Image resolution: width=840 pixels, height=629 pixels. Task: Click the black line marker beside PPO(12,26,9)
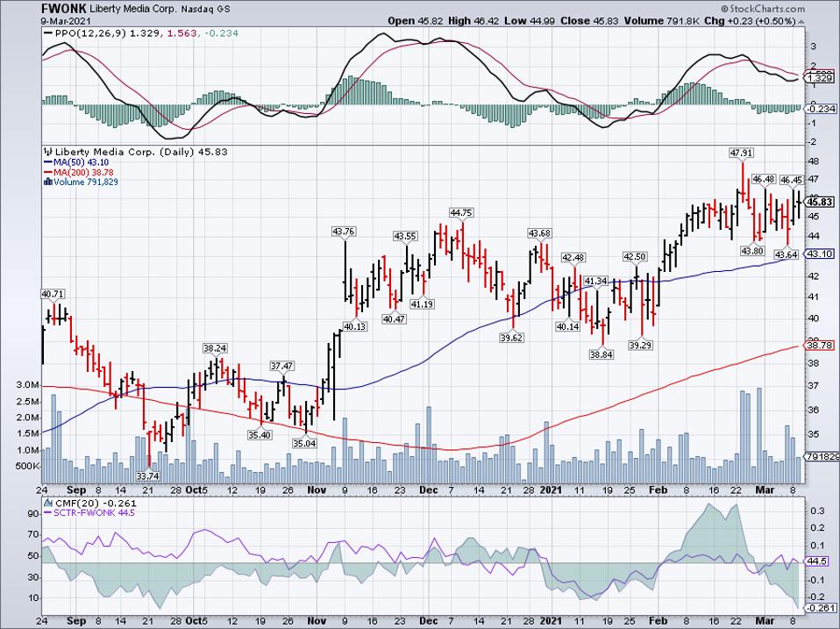pos(47,33)
